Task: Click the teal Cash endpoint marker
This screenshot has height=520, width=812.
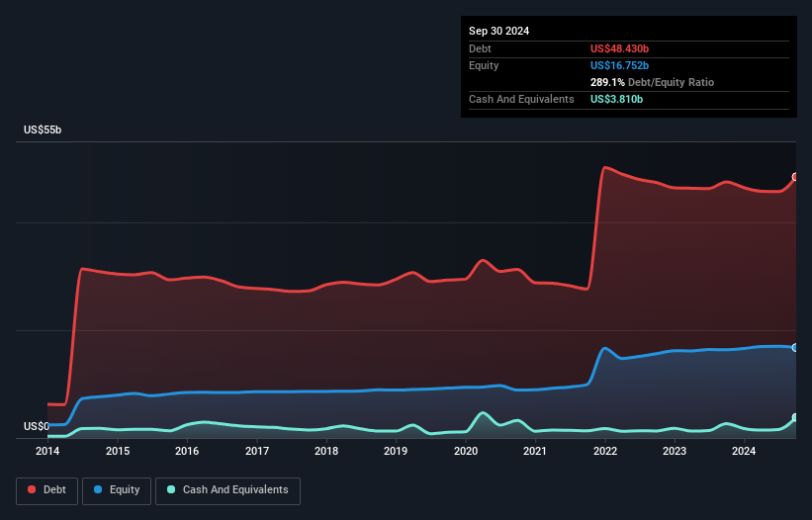Action: point(795,417)
